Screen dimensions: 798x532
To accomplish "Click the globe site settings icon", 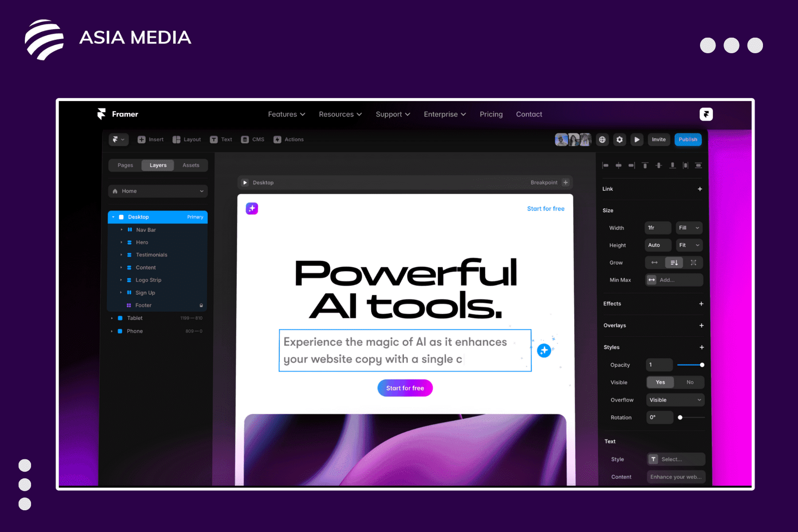I will 602,140.
